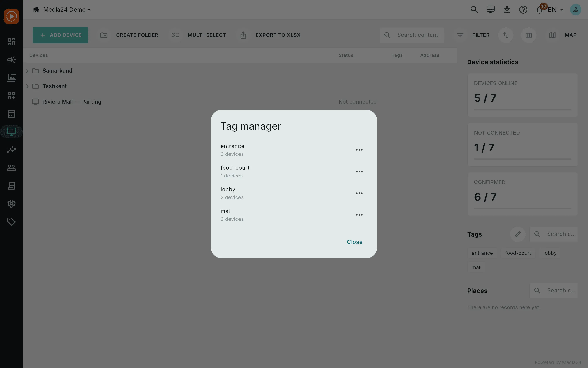This screenshot has height=368, width=588.
Task: Open widgets/apps icon in sidebar
Action: (11, 96)
